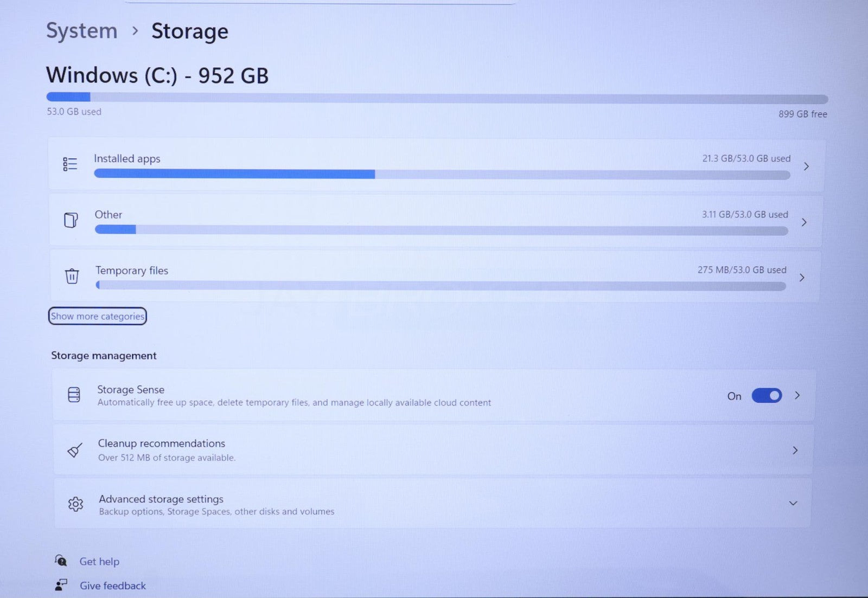Click the Other category page icon

[x=71, y=220]
